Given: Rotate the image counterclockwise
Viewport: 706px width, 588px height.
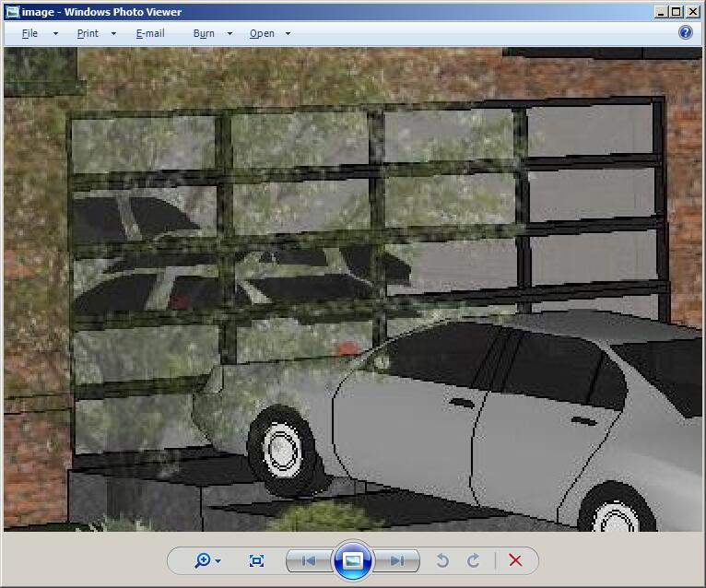Looking at the screenshot, I should point(442,560).
